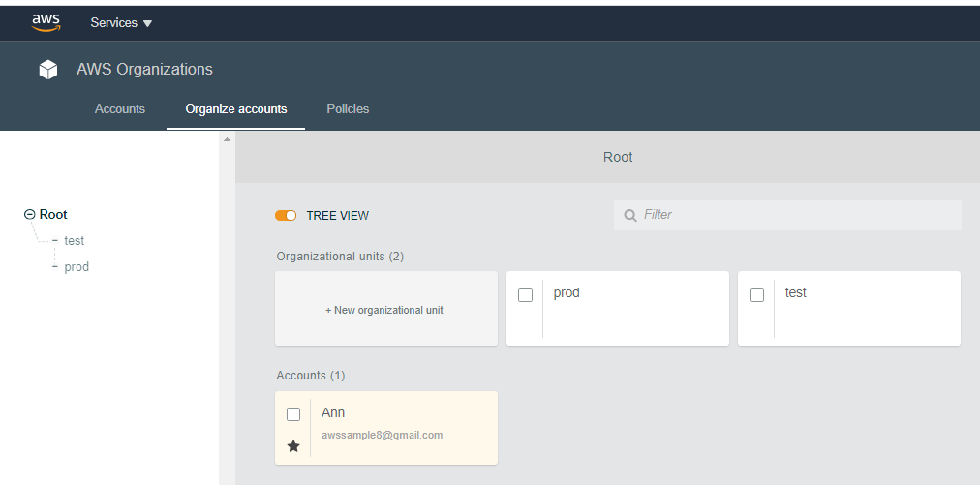Click the AWS logo icon
This screenshot has width=980, height=485.
46,22
